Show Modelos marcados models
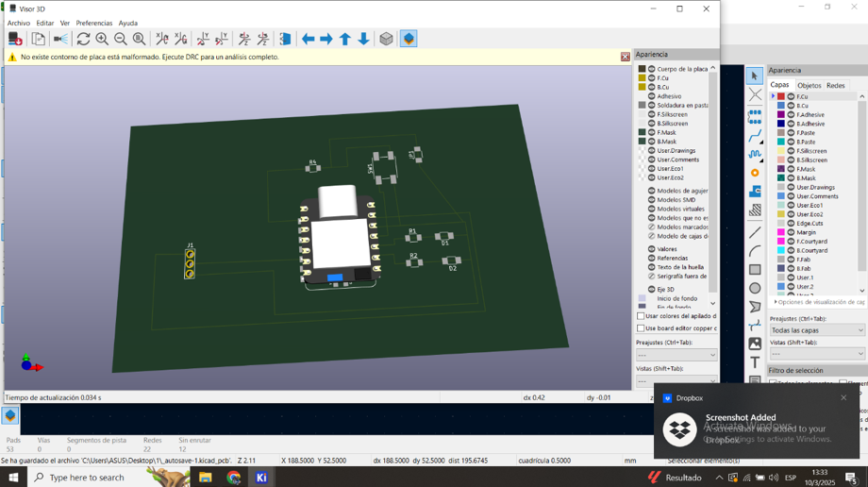 (x=652, y=227)
